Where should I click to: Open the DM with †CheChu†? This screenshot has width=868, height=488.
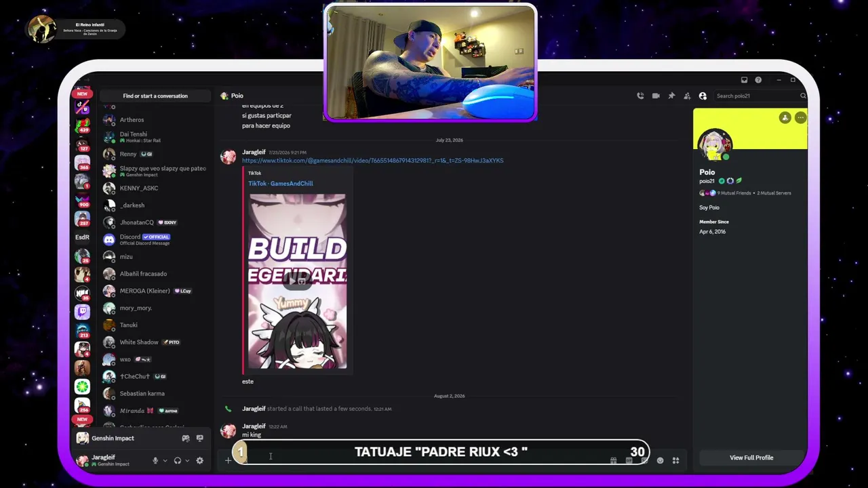(155, 376)
